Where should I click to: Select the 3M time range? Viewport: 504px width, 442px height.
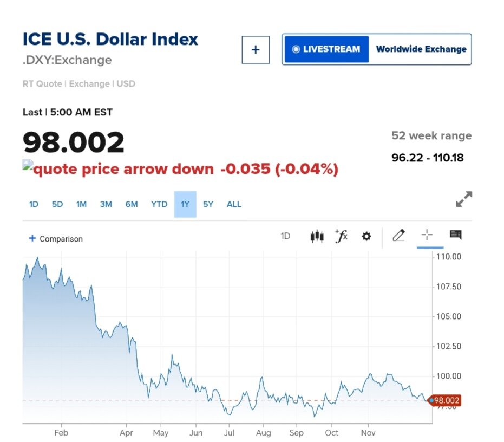pos(106,204)
